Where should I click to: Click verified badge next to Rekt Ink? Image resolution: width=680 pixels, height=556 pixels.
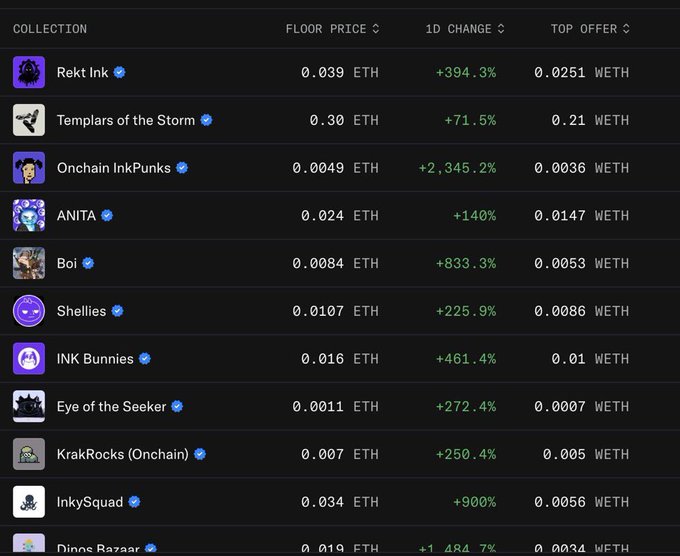point(120,72)
